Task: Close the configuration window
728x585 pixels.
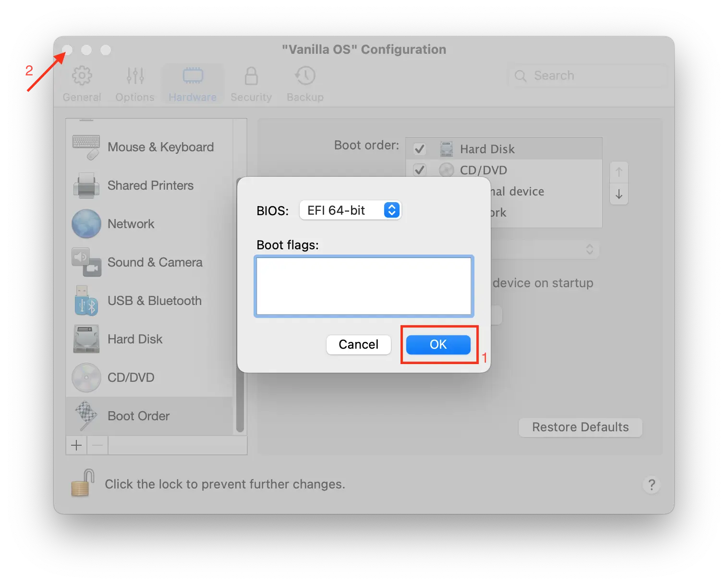Action: 67,50
